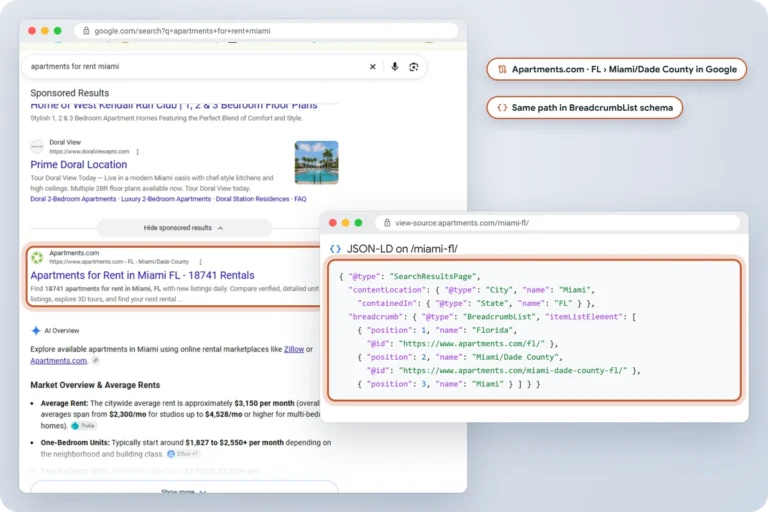768x512 pixels.
Task: Click the Doral View site favicon
Action: [37, 146]
